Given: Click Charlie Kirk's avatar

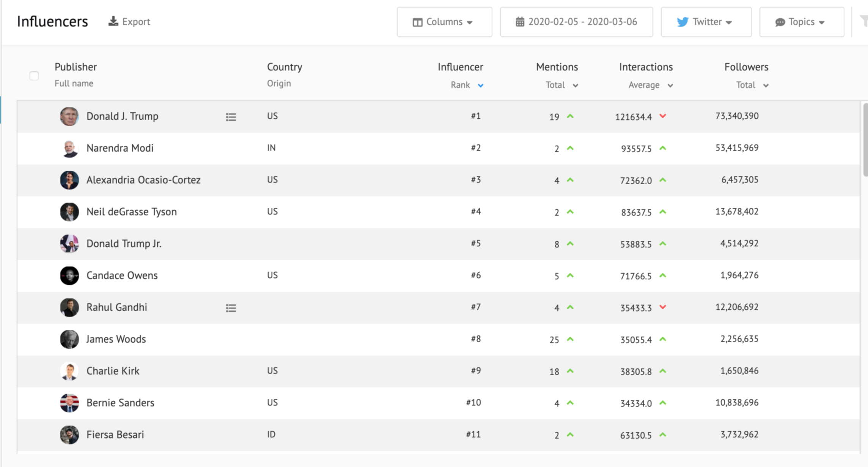Looking at the screenshot, I should 69,371.
